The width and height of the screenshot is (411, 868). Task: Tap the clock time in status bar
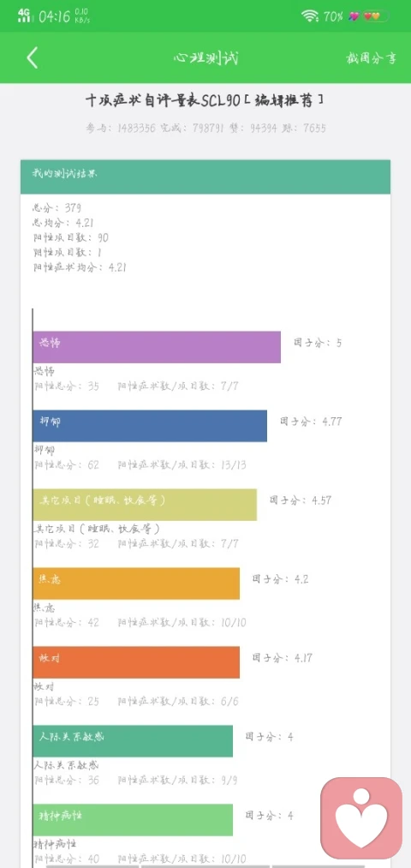[54, 16]
